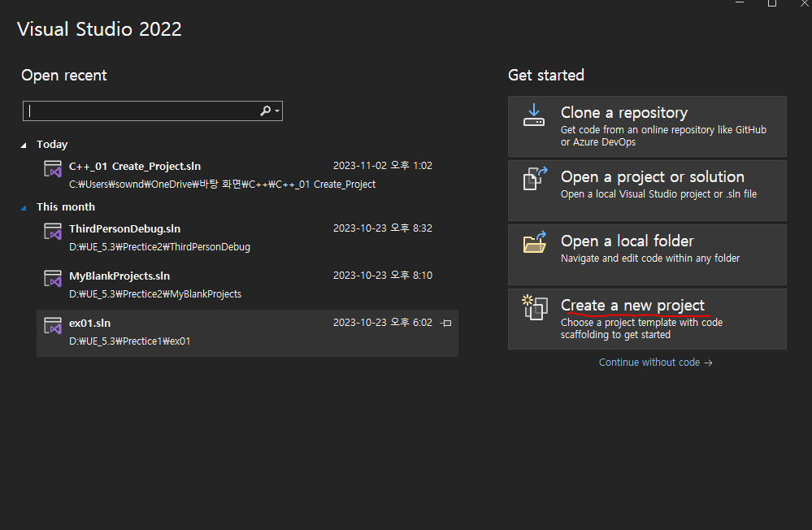Click solution icon for C++_01 Create_Project.sln
Screen dimensions: 812x530
pos(53,169)
